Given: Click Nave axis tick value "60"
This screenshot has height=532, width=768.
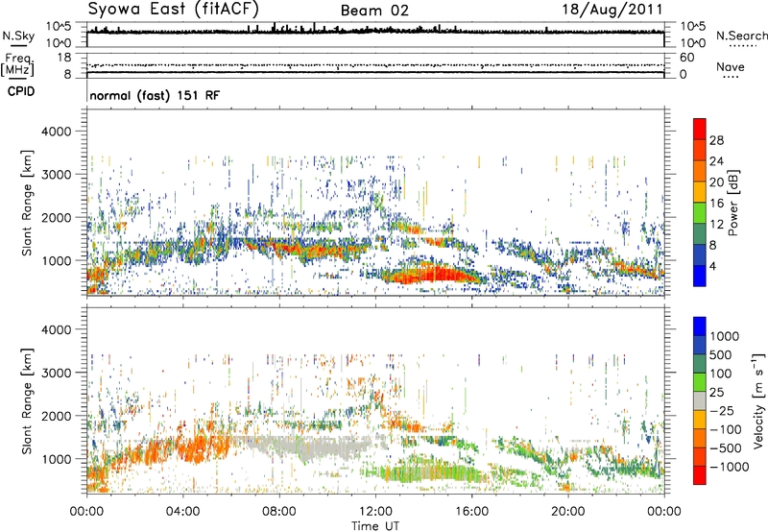Looking at the screenshot, I should [x=686, y=58].
